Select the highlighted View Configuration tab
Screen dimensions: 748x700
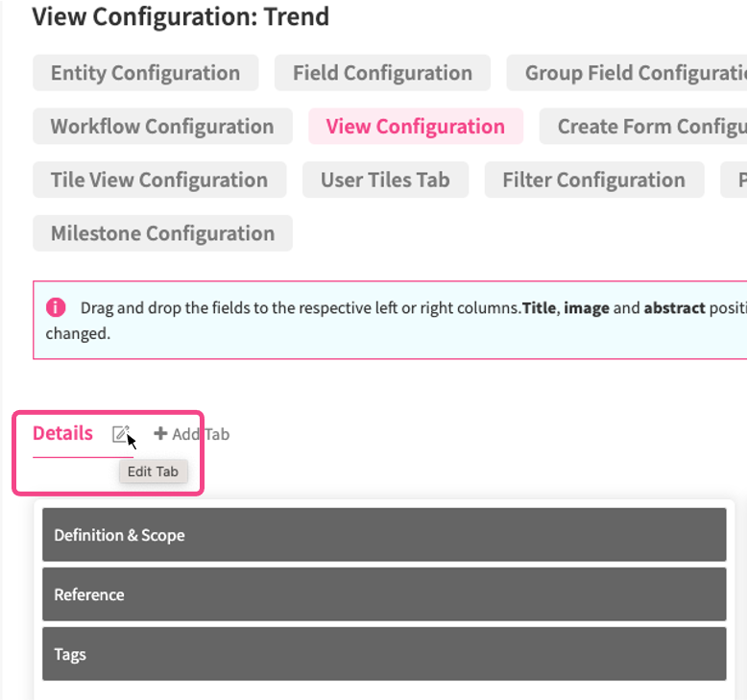coord(415,127)
